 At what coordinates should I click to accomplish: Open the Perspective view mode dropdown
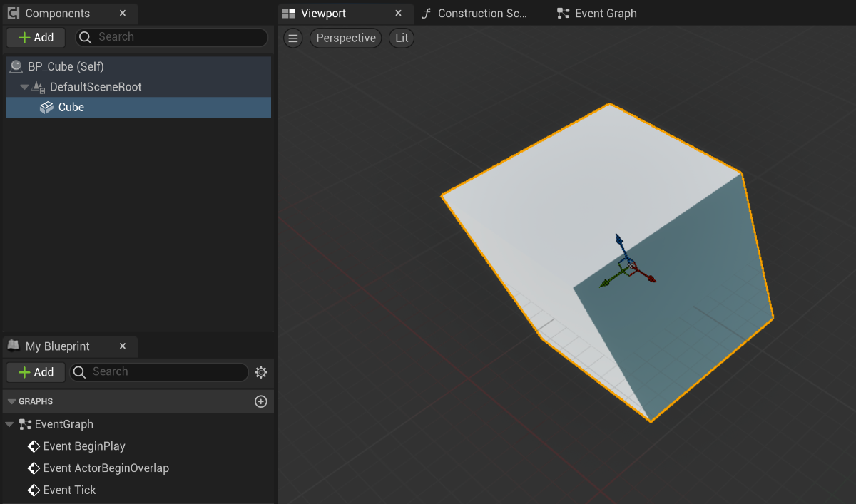pyautogui.click(x=346, y=38)
